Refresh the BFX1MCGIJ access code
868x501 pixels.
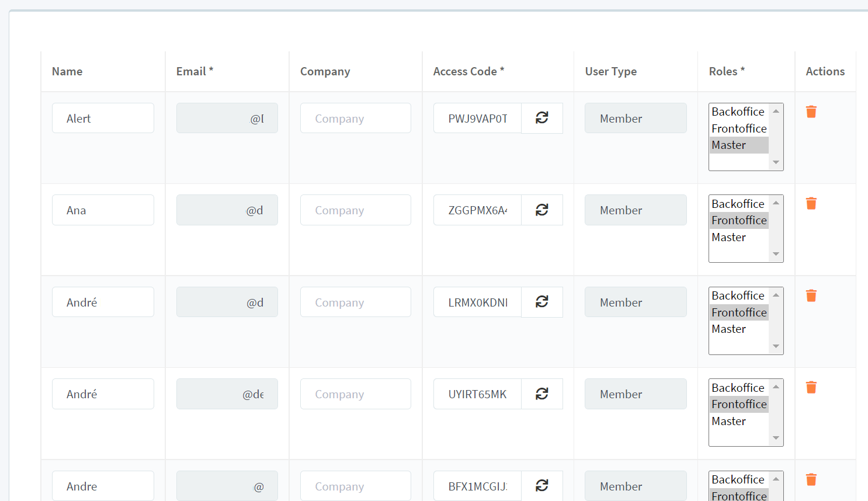tap(541, 485)
